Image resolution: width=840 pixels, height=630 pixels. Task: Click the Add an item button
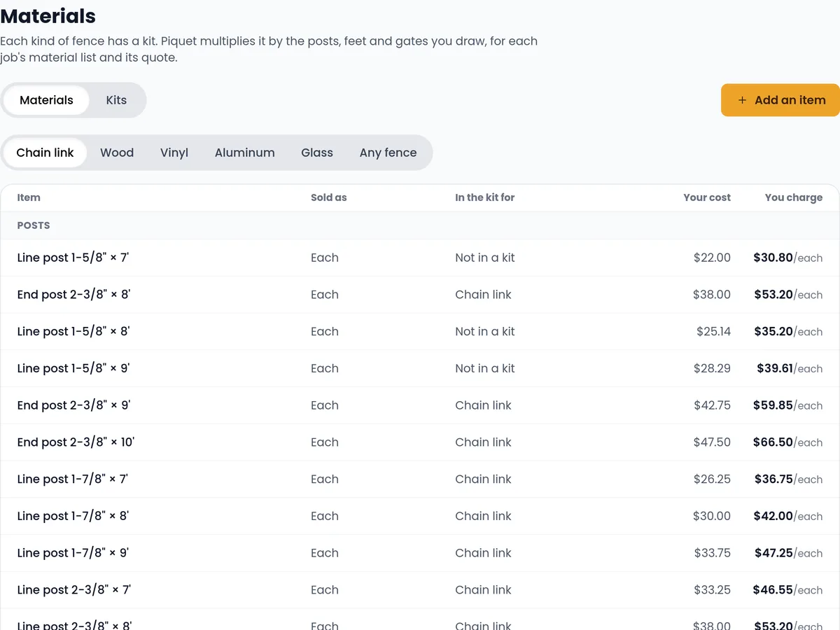click(x=780, y=100)
